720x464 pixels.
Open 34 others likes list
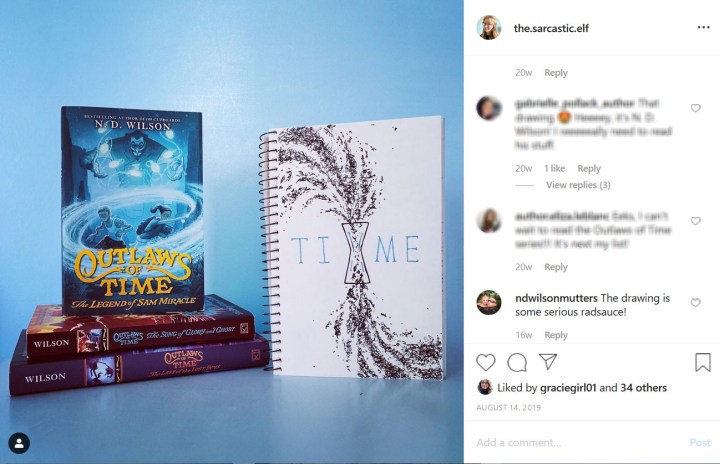pyautogui.click(x=643, y=388)
